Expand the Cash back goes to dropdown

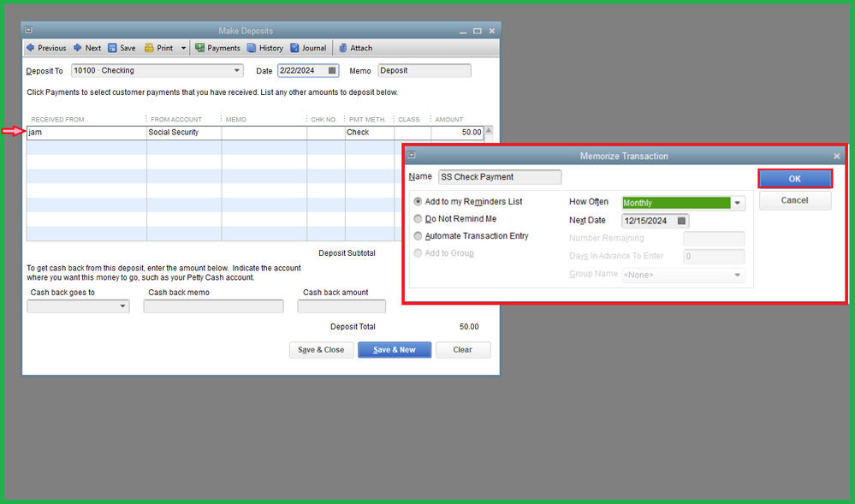(122, 306)
